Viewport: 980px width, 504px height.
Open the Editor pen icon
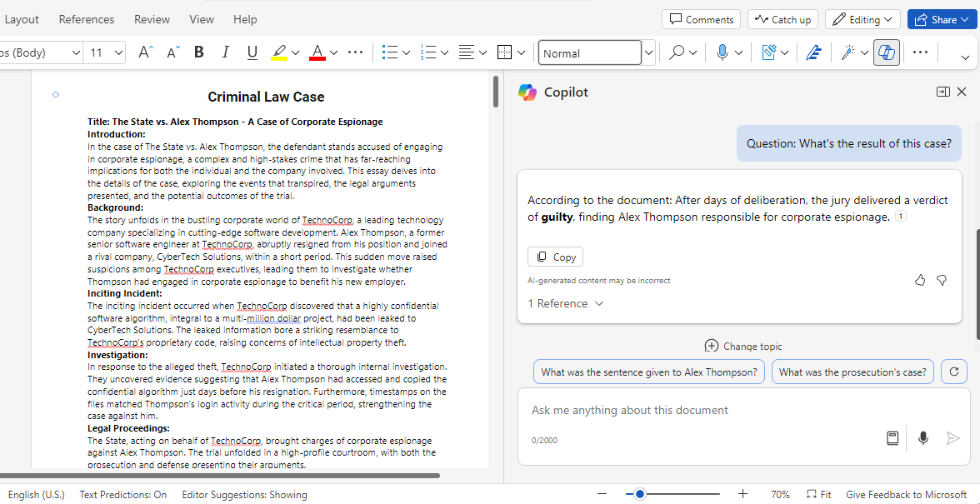click(813, 53)
